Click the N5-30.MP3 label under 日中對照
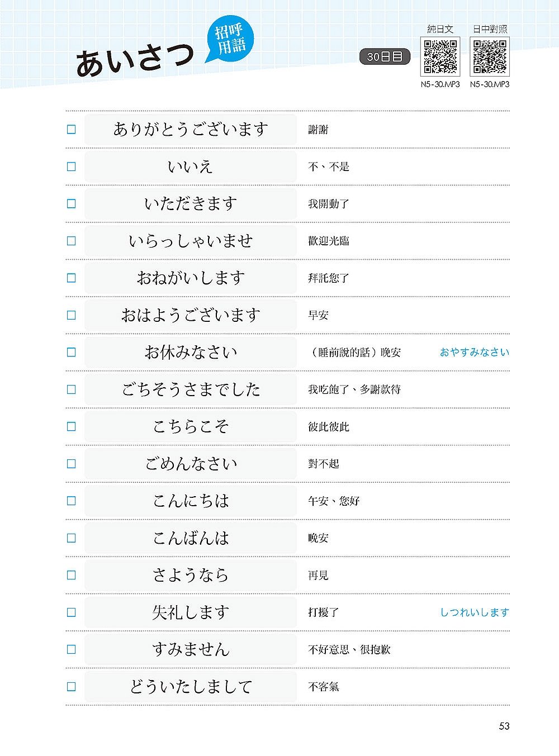559x756 pixels. tap(490, 84)
